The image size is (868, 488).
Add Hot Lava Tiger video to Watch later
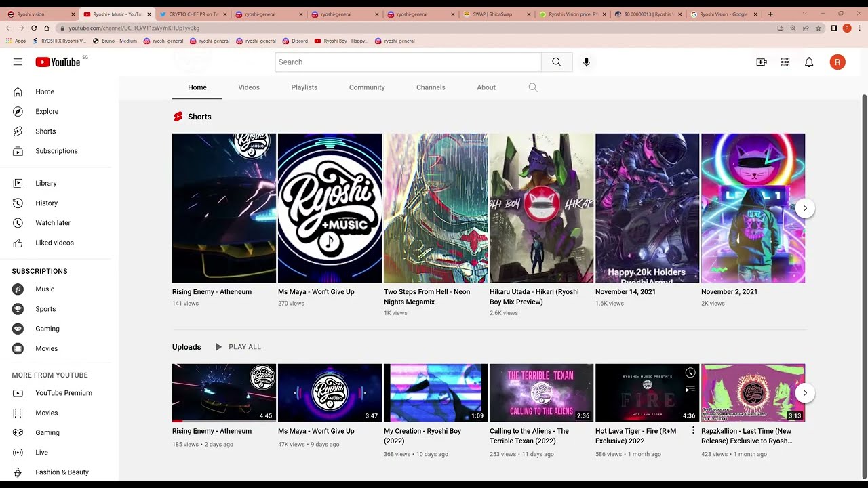(x=690, y=373)
